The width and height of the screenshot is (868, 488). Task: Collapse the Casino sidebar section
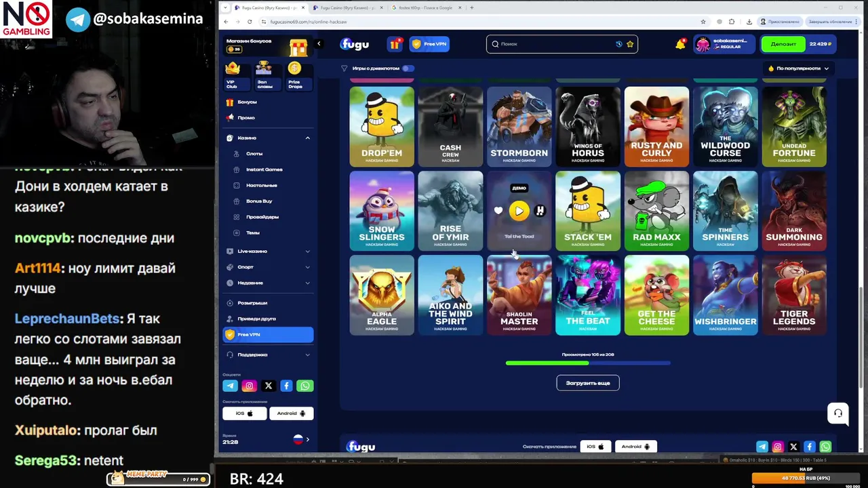307,138
